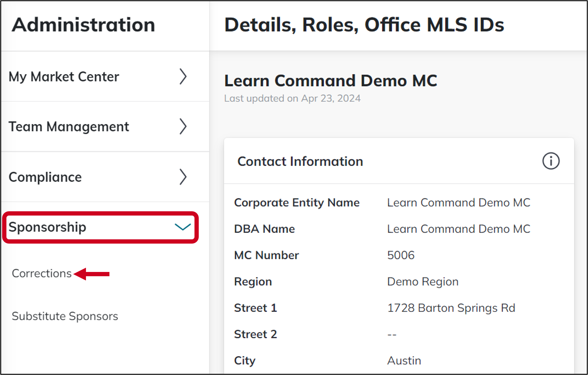This screenshot has width=588, height=375.
Task: Click the Contact Information card header
Action: pos(300,161)
